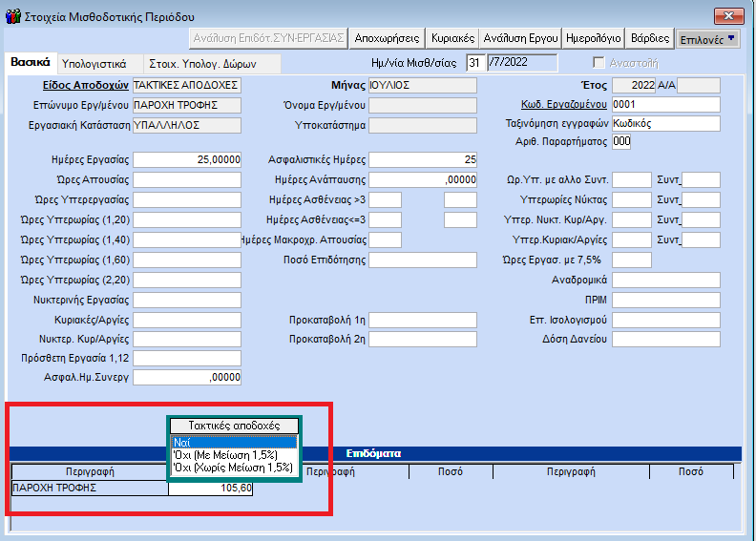Select the Βασικά tab
This screenshot has width=756, height=541.
coord(30,62)
